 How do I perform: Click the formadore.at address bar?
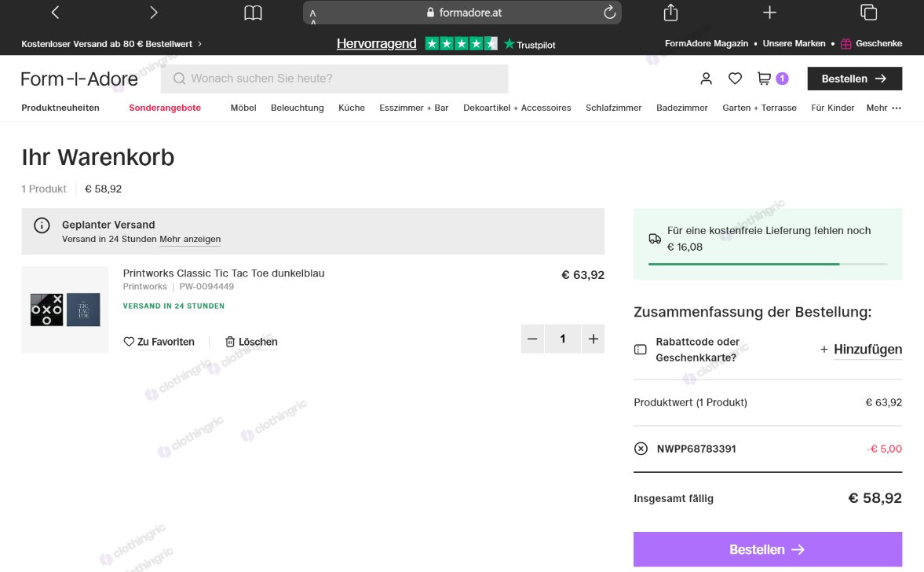(x=462, y=13)
